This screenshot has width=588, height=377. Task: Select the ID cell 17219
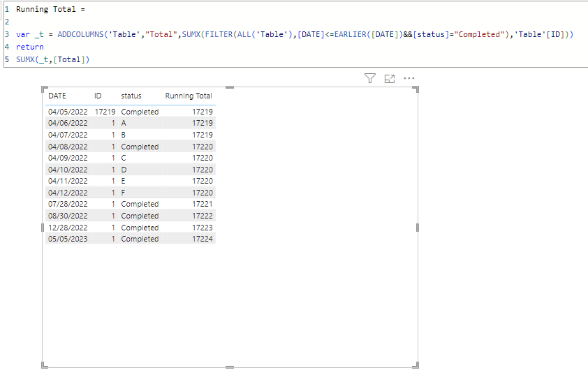105,112
